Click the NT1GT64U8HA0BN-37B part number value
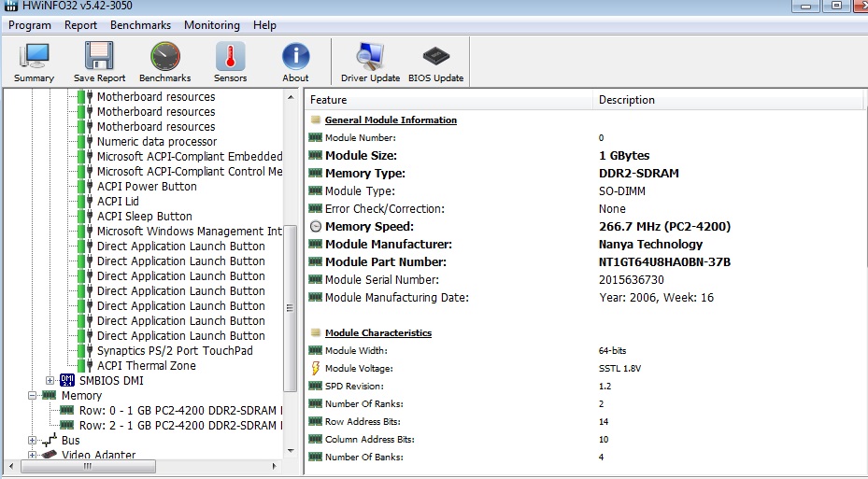 point(664,261)
